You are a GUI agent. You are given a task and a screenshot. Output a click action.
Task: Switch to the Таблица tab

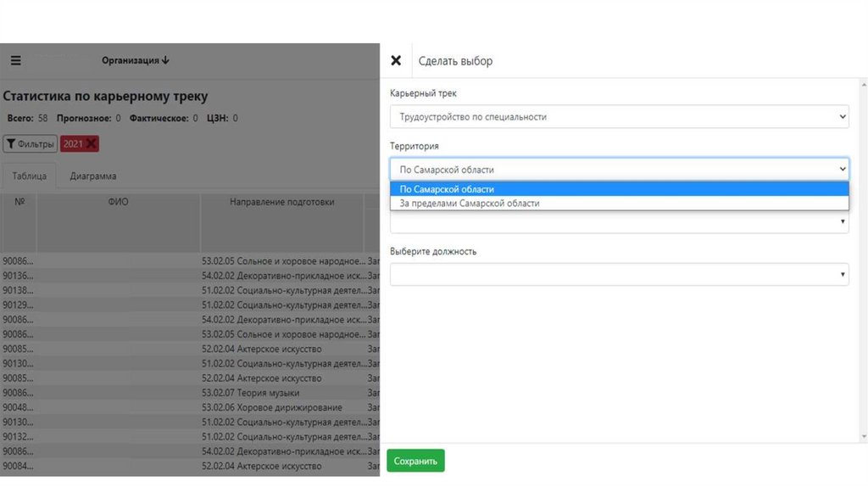[29, 176]
